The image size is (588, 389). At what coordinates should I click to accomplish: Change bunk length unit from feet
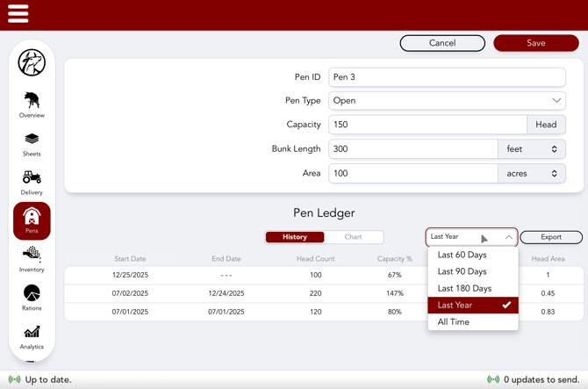coord(532,149)
